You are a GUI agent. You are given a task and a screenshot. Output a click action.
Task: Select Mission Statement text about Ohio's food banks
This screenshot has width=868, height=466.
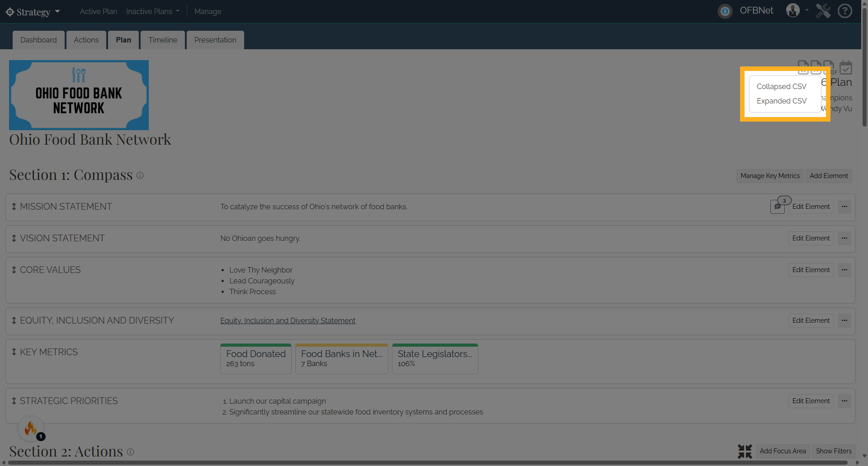314,207
